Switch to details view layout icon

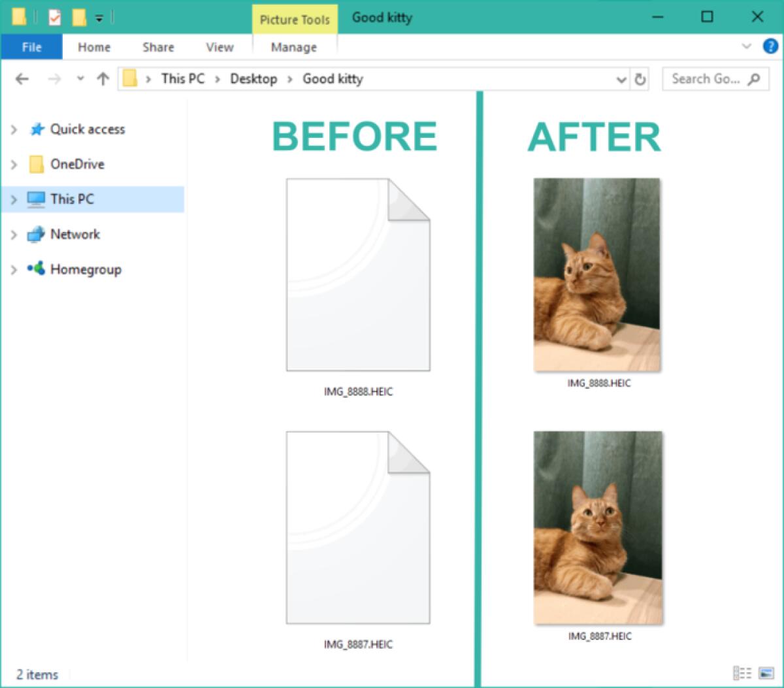click(742, 673)
